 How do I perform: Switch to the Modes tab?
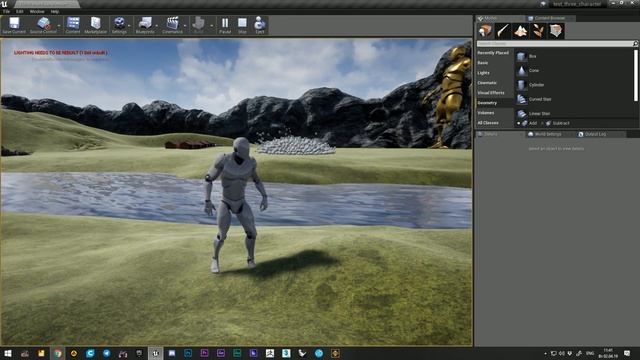tap(499, 18)
